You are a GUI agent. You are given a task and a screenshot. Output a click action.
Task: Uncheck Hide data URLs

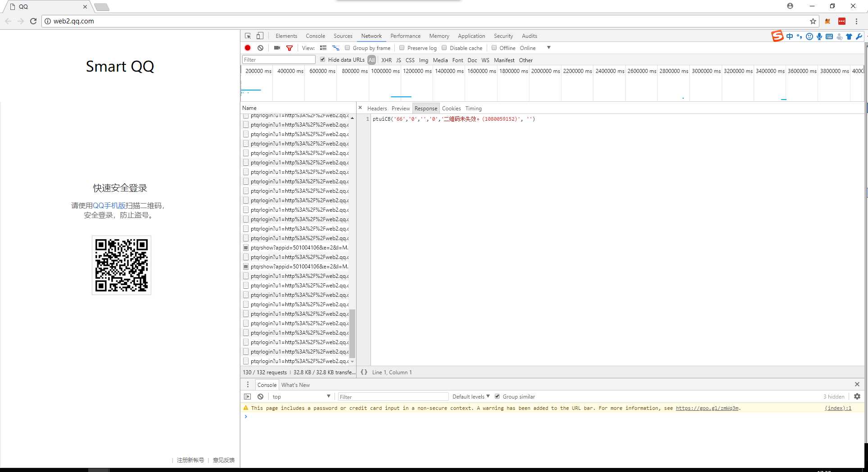tap(323, 59)
